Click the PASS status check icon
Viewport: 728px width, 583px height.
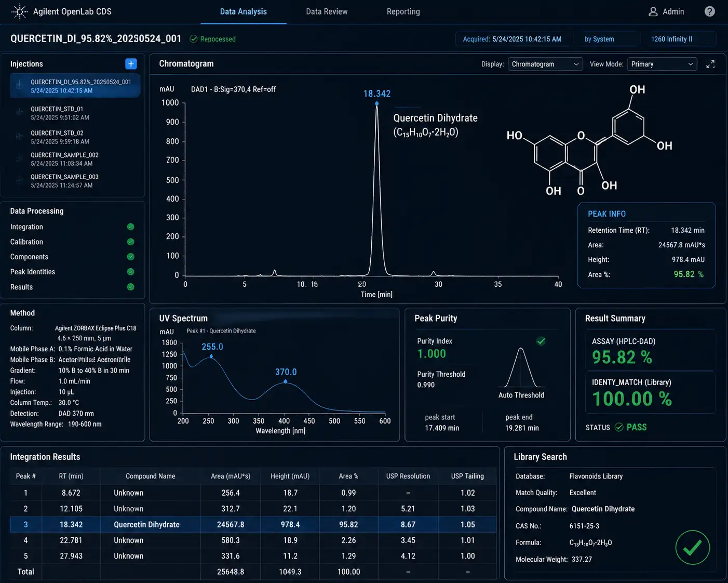619,427
